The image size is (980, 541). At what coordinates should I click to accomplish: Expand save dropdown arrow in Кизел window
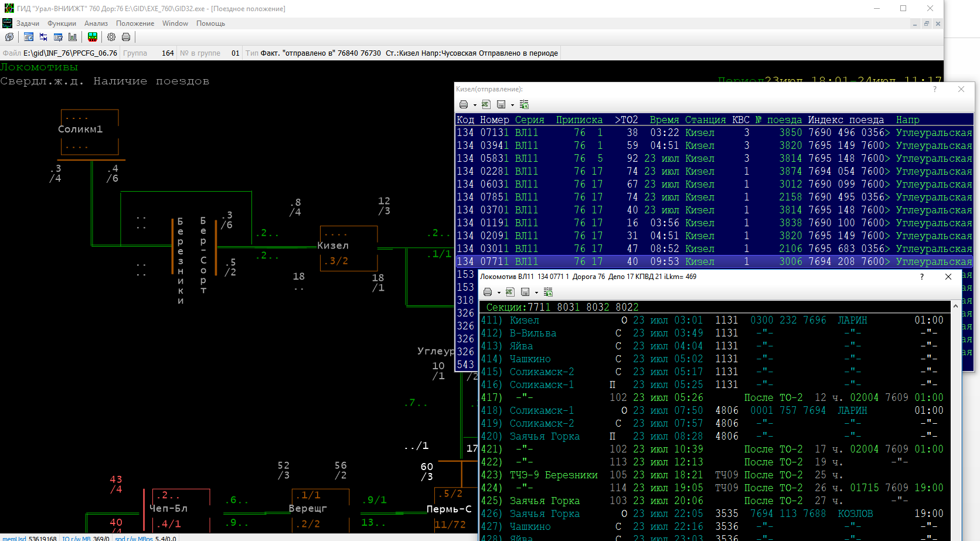coord(512,106)
